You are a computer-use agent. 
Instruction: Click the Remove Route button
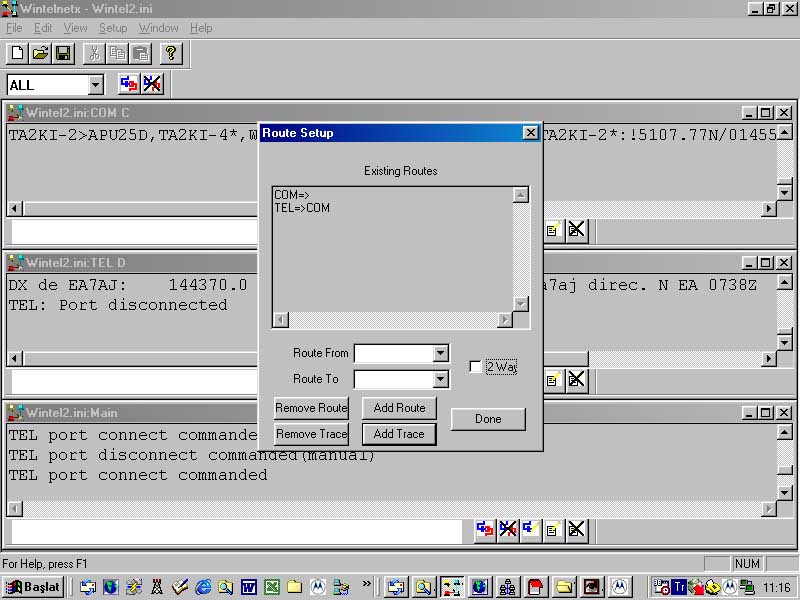pyautogui.click(x=311, y=408)
